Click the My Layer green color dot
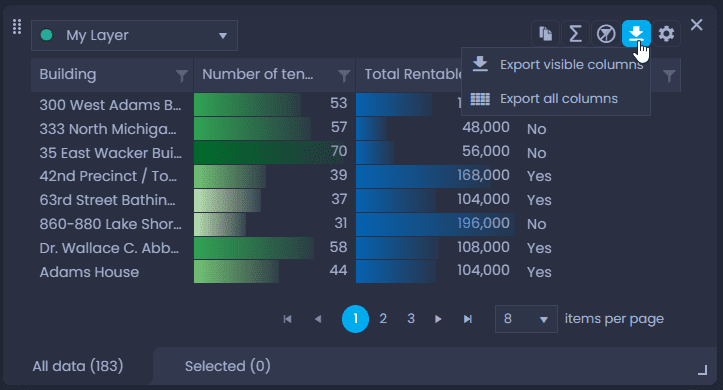 pos(46,35)
